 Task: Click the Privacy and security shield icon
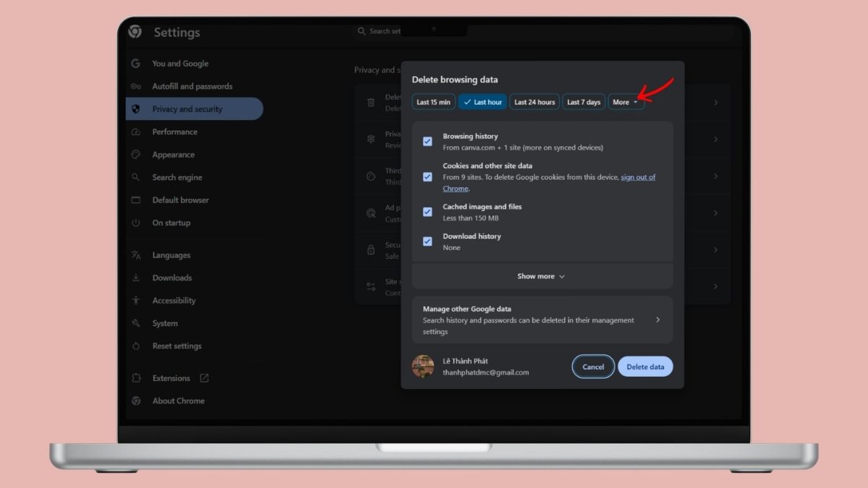pyautogui.click(x=135, y=109)
